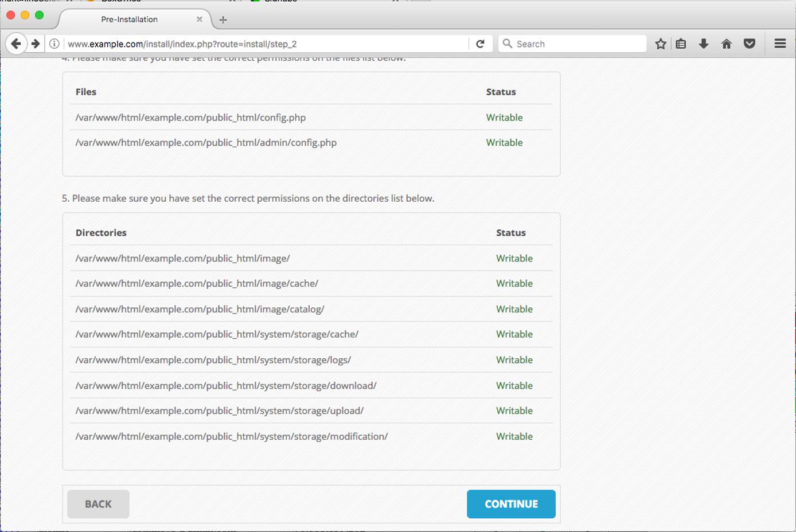Click the site info icon in address bar
Image resolution: width=796 pixels, height=532 pixels.
pos(53,43)
